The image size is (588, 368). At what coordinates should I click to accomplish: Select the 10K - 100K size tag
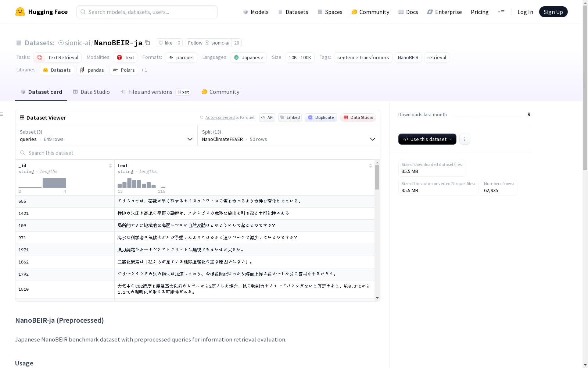[300, 57]
